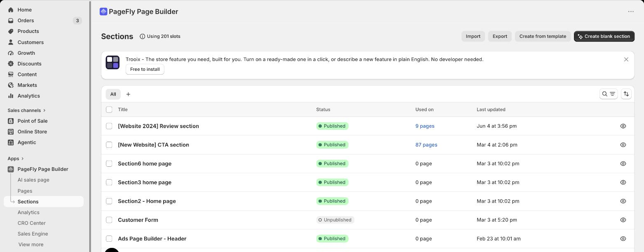The width and height of the screenshot is (644, 252).
Task: Click the Orders badge showing 3
Action: [77, 21]
